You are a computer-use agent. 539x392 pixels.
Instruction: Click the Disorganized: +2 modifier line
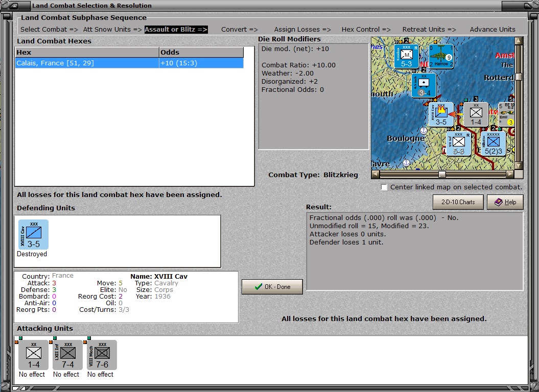290,82
